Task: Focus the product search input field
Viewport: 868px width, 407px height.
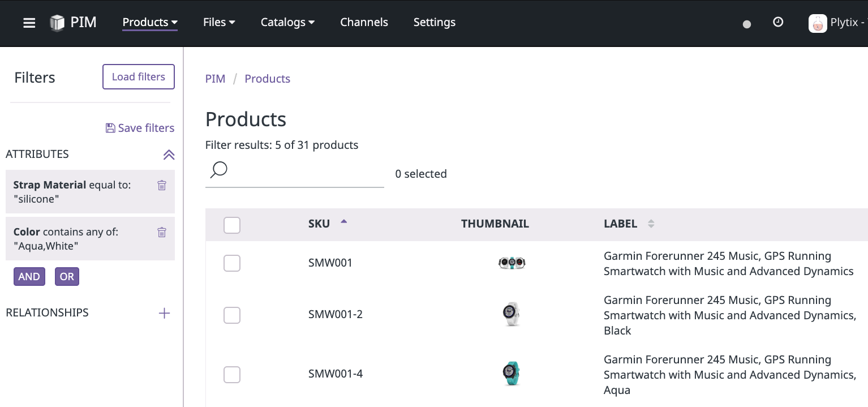Action: coord(294,172)
